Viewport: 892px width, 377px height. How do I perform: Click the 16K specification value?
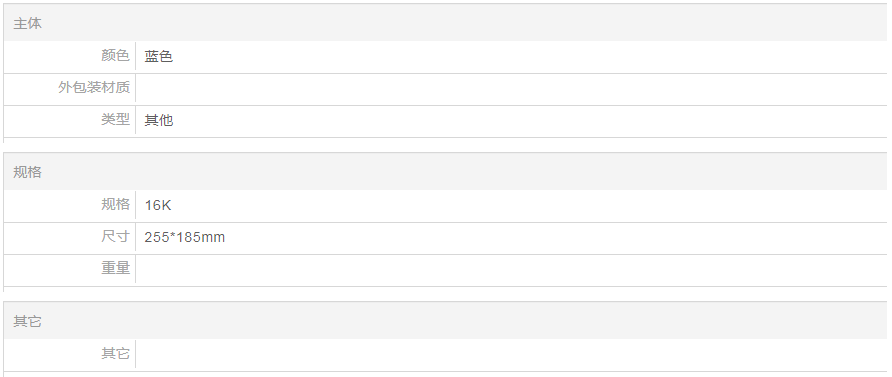click(158, 205)
